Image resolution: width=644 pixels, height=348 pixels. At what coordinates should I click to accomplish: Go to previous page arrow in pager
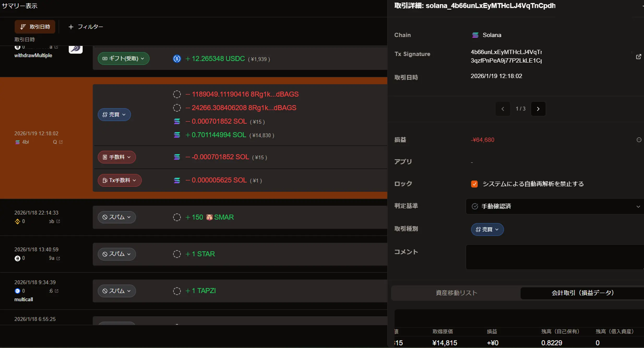pos(503,109)
